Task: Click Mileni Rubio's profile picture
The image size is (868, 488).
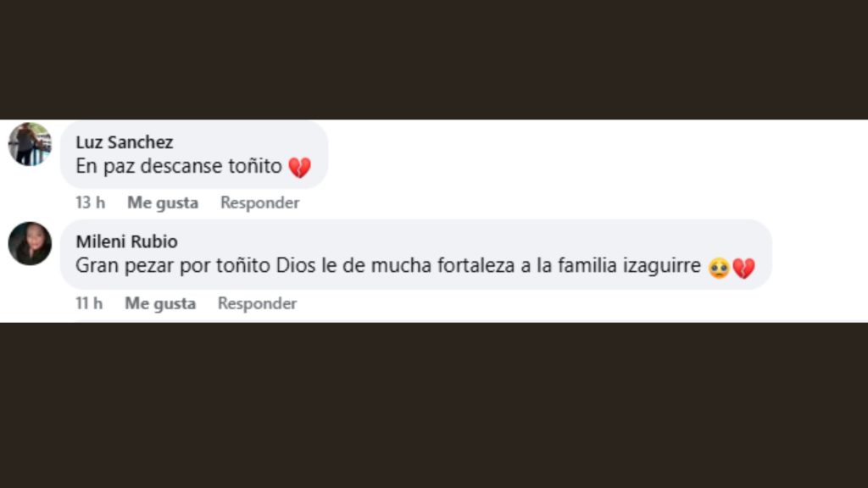Action: click(x=30, y=241)
